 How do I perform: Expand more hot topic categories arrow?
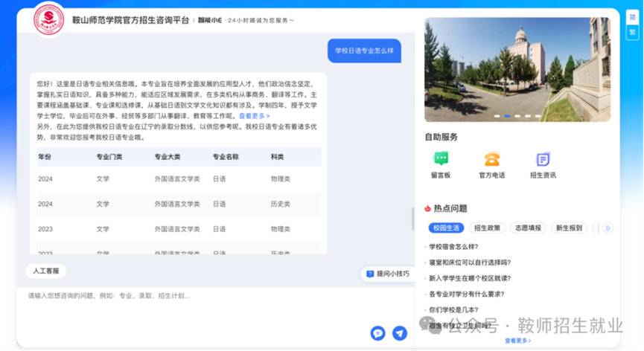click(608, 228)
